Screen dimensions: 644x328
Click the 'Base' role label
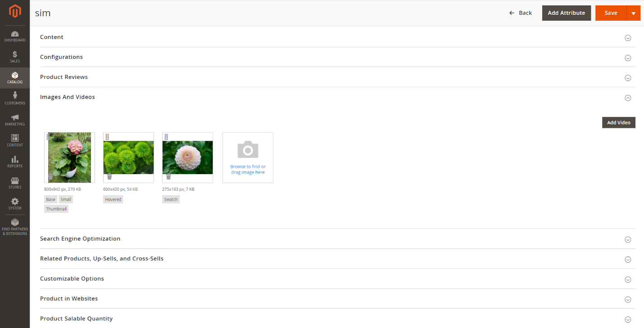pos(50,199)
